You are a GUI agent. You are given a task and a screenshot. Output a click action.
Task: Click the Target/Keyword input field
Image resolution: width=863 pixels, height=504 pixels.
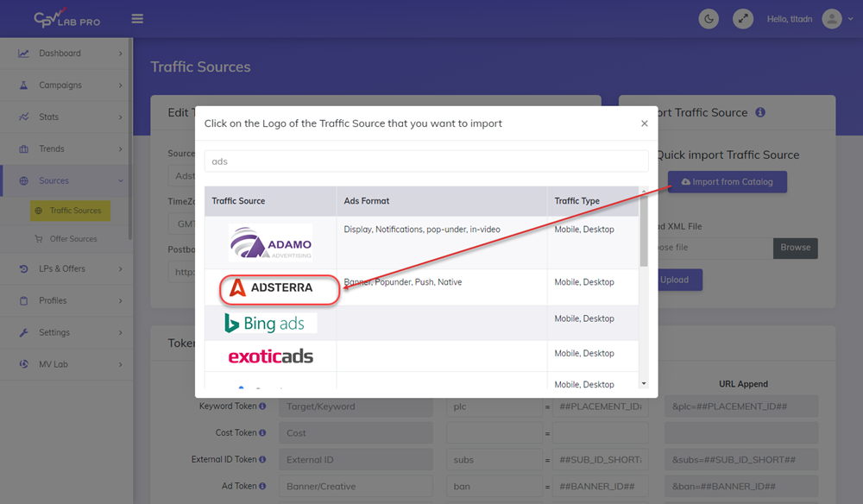356,406
